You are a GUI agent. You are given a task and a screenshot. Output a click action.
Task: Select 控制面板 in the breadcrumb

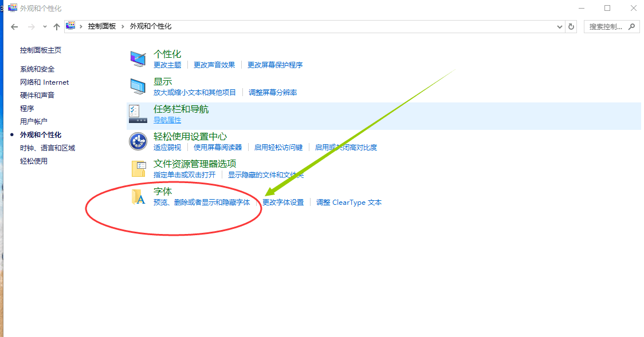tap(102, 26)
